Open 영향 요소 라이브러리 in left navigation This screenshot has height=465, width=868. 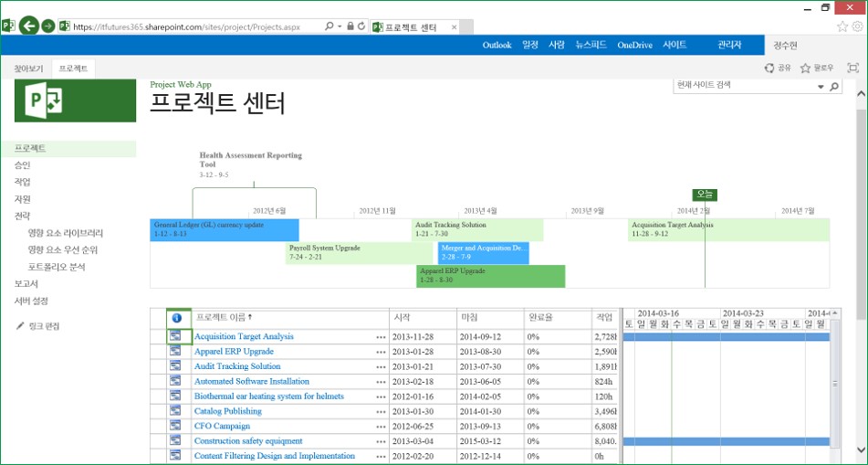66,233
